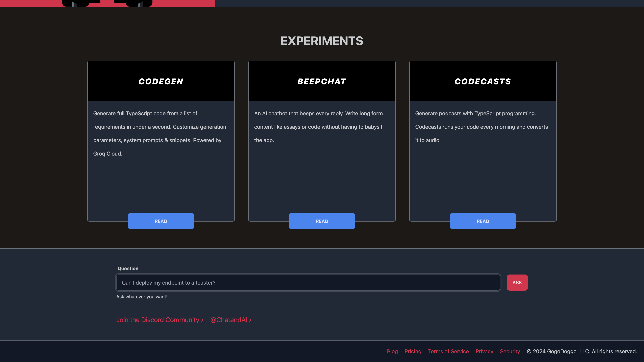Open Pricing footer link
The height and width of the screenshot is (362, 644).
(x=413, y=351)
